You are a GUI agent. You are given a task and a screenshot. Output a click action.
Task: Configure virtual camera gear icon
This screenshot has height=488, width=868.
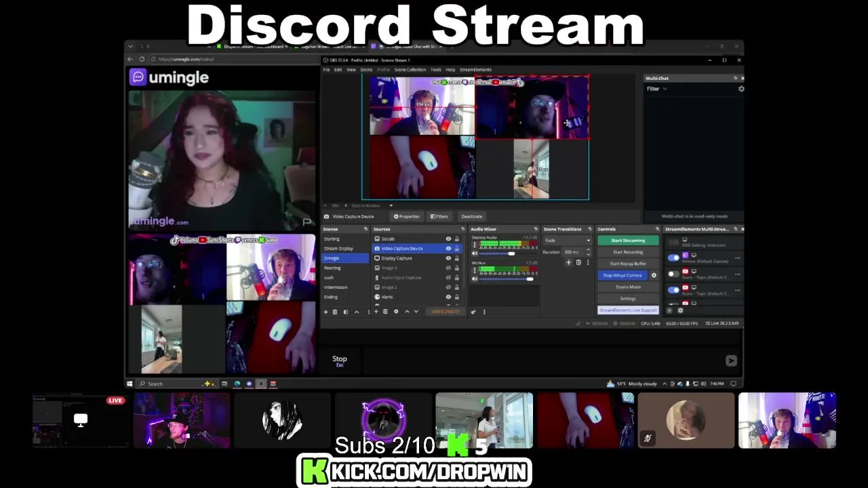coord(654,275)
